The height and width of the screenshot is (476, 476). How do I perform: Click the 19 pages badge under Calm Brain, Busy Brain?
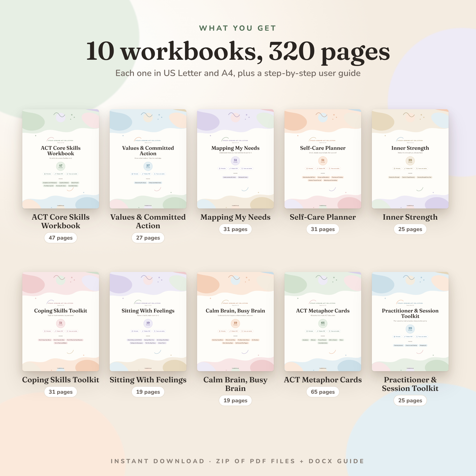(x=235, y=400)
